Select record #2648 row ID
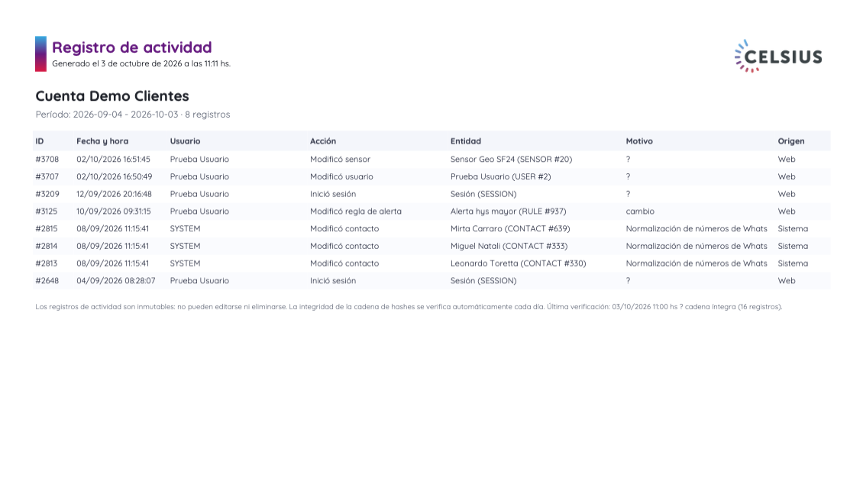This screenshot has width=863, height=504. coord(47,280)
